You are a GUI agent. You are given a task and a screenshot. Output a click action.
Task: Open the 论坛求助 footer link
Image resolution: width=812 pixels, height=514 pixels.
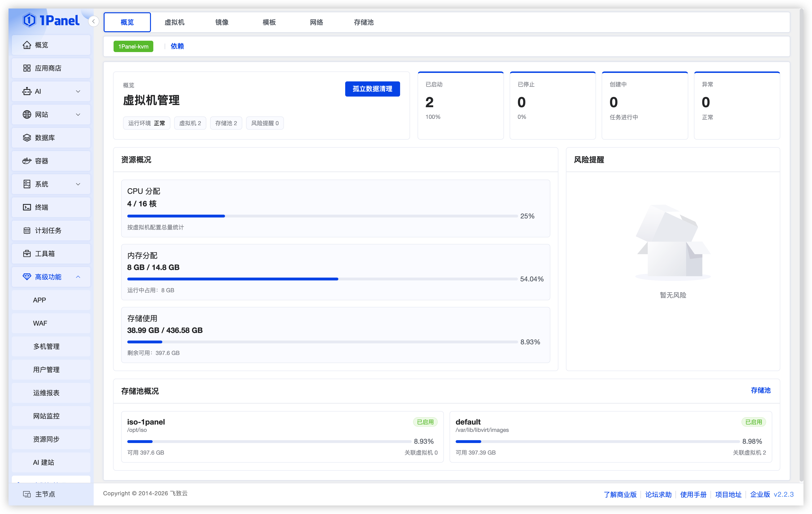(658, 494)
